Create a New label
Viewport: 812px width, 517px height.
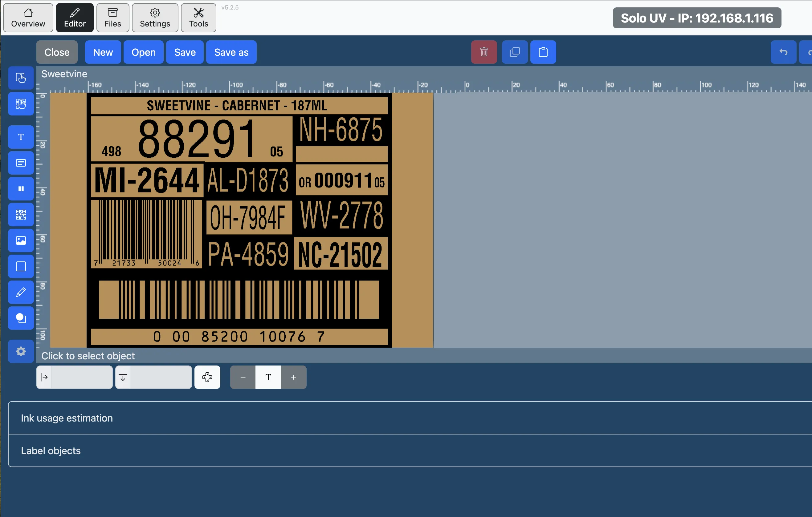pos(103,52)
